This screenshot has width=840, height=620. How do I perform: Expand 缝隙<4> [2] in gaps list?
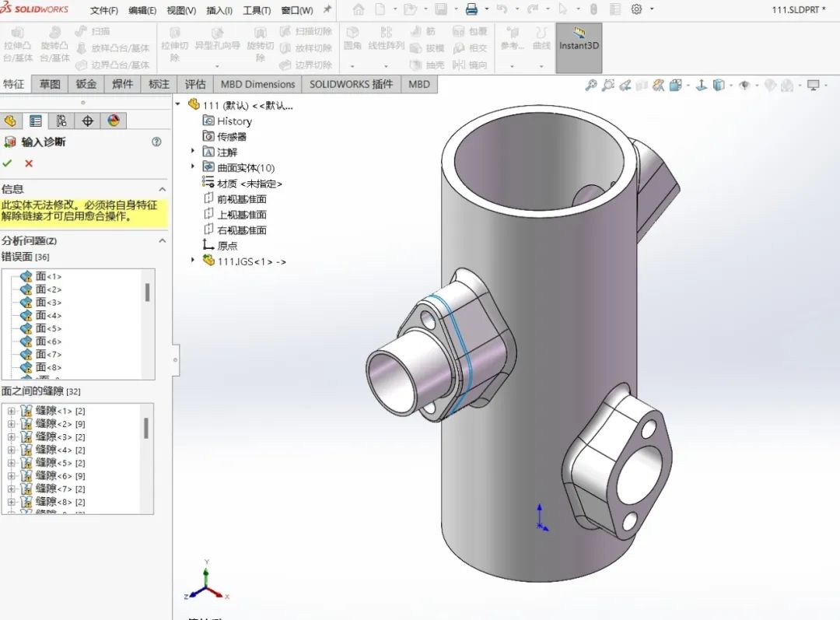[11, 450]
